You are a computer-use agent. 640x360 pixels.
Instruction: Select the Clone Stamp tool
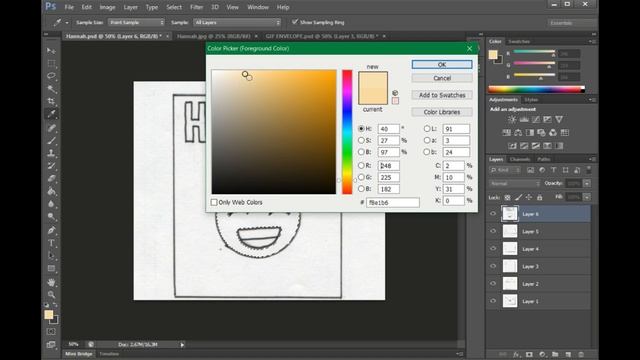click(51, 153)
